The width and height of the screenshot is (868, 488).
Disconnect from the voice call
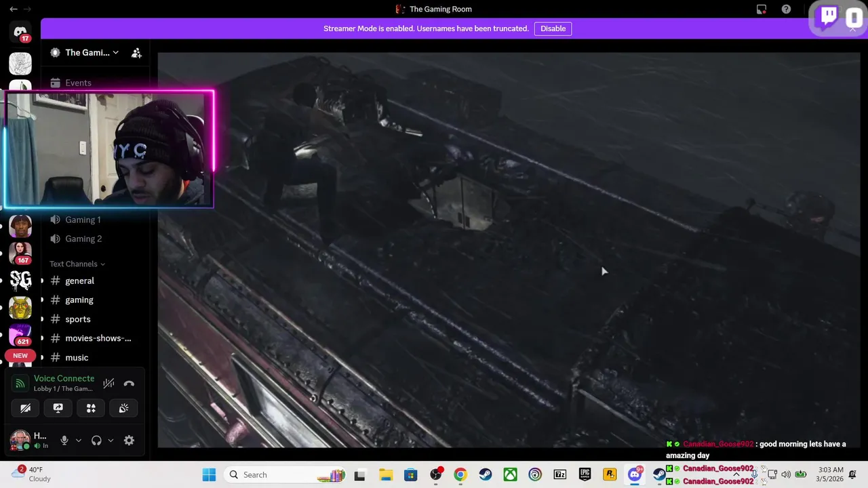[129, 384]
